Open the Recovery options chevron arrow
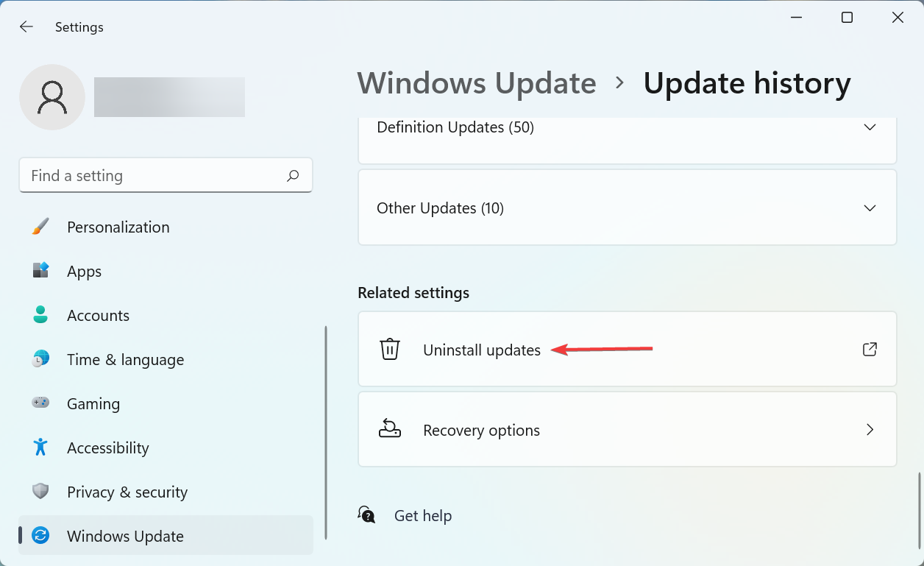 [870, 430]
